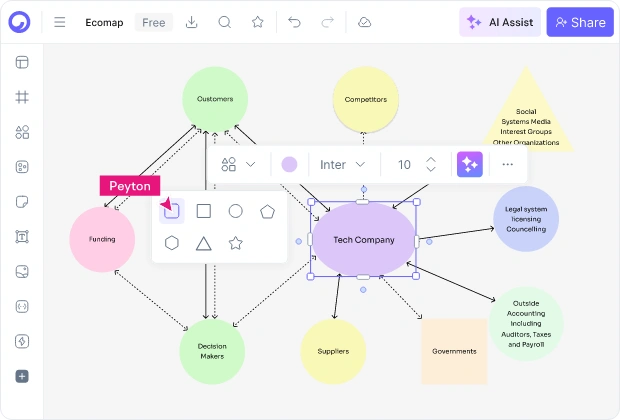Image resolution: width=620 pixels, height=420 pixels.
Task: Open the hamburger main menu
Action: click(60, 22)
